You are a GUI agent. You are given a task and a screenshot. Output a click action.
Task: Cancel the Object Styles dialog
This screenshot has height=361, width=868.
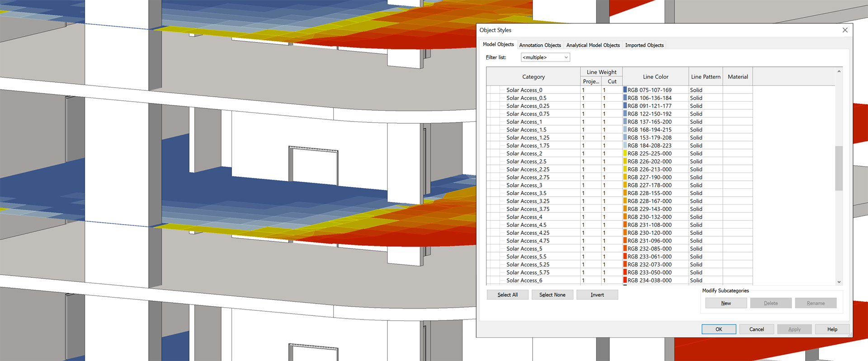point(756,329)
